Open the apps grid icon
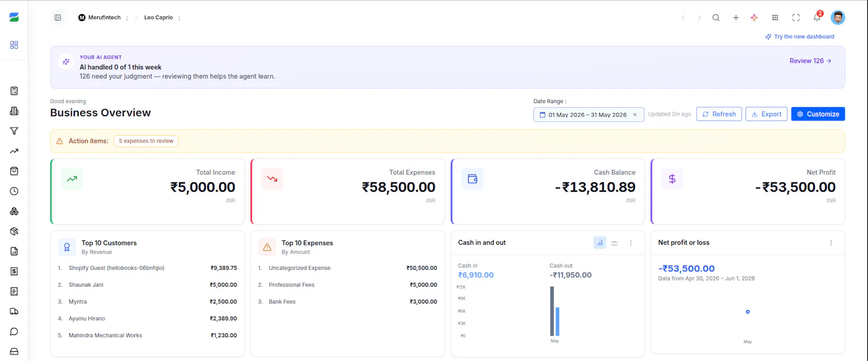The image size is (868, 361). click(775, 17)
